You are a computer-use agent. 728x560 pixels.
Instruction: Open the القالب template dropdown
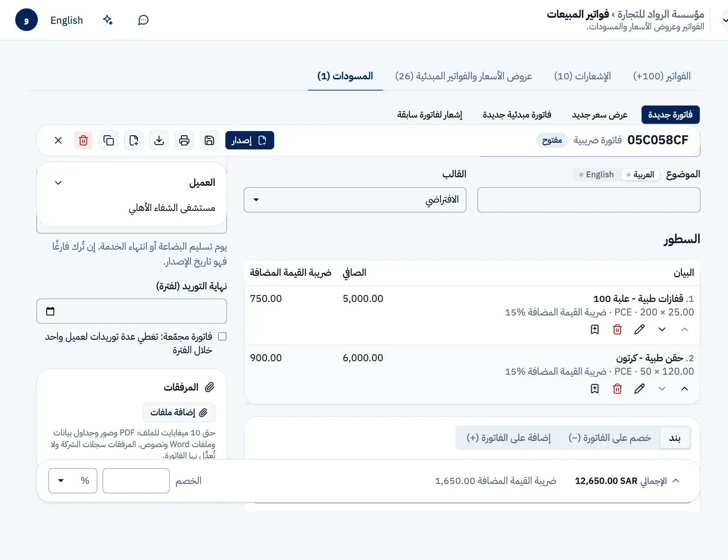[x=355, y=200]
